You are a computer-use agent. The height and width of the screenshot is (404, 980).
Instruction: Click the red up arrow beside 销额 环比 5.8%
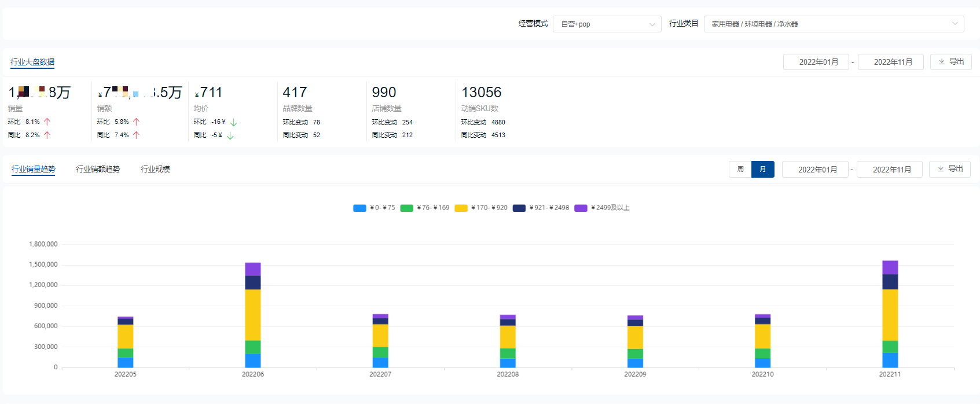click(136, 122)
